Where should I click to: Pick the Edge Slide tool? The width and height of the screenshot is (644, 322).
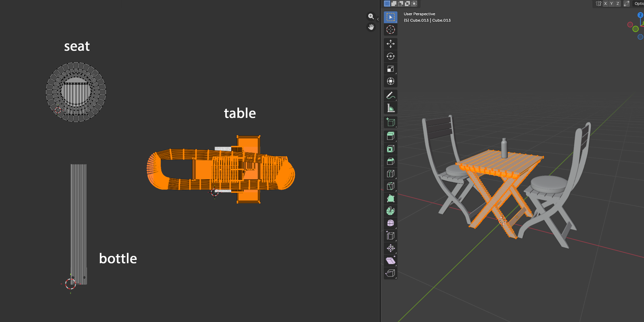tap(391, 236)
